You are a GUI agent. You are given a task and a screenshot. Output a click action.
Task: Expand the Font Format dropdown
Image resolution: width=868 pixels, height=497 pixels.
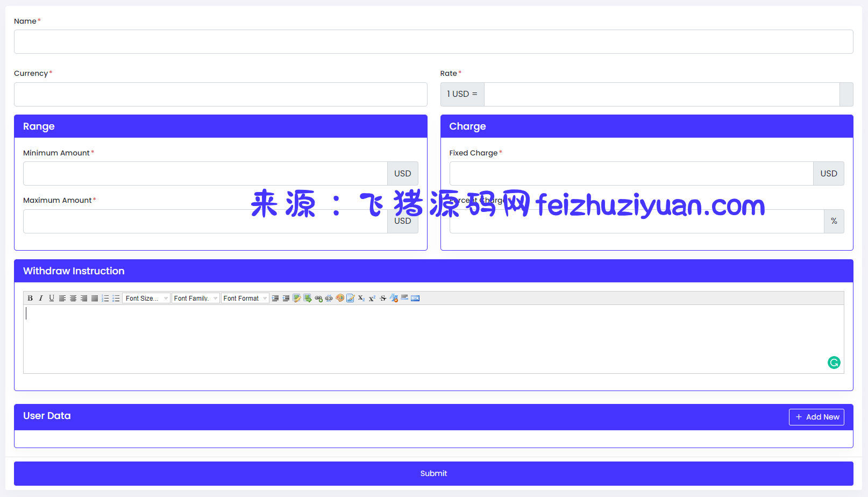(x=245, y=298)
